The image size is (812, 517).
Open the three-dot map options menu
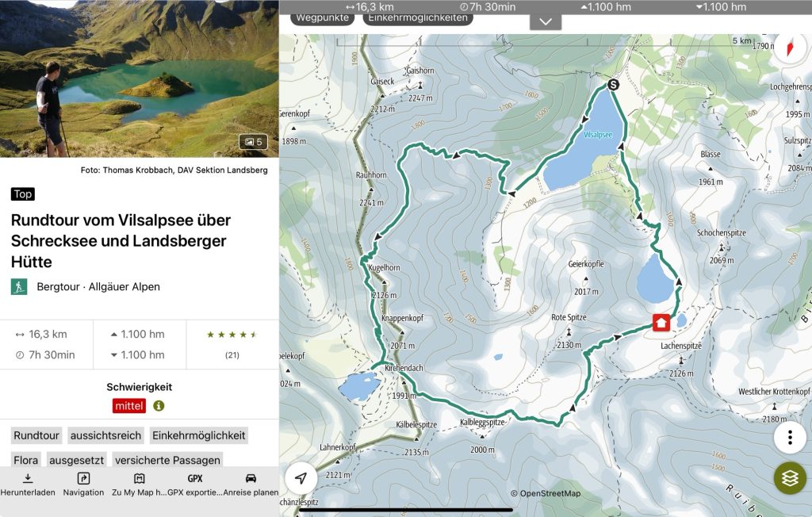click(x=790, y=438)
